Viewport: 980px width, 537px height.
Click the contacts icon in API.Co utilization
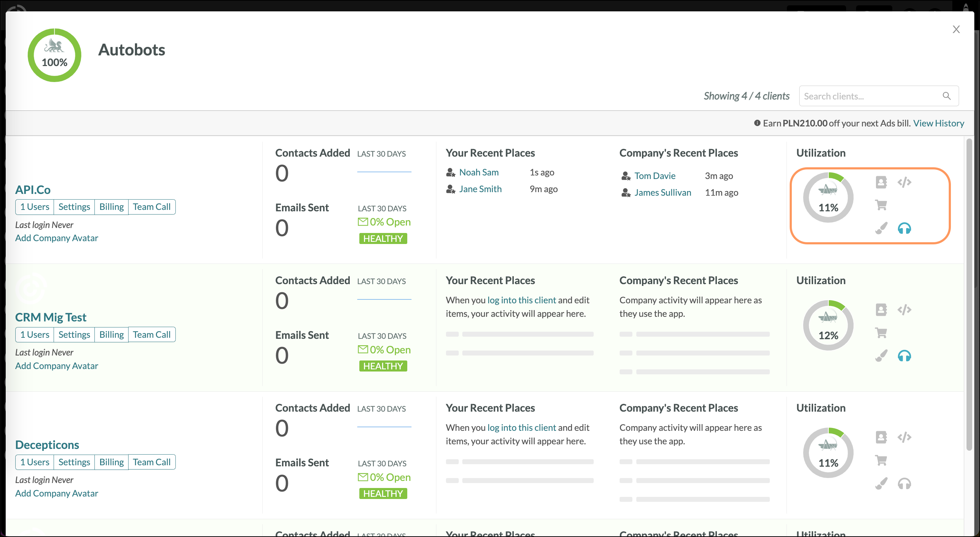(881, 182)
